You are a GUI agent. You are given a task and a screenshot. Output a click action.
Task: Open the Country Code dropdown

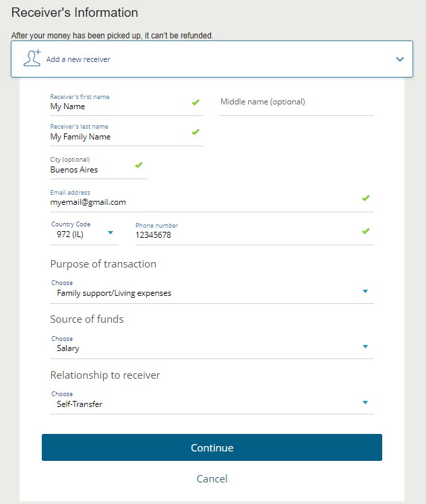(x=84, y=234)
